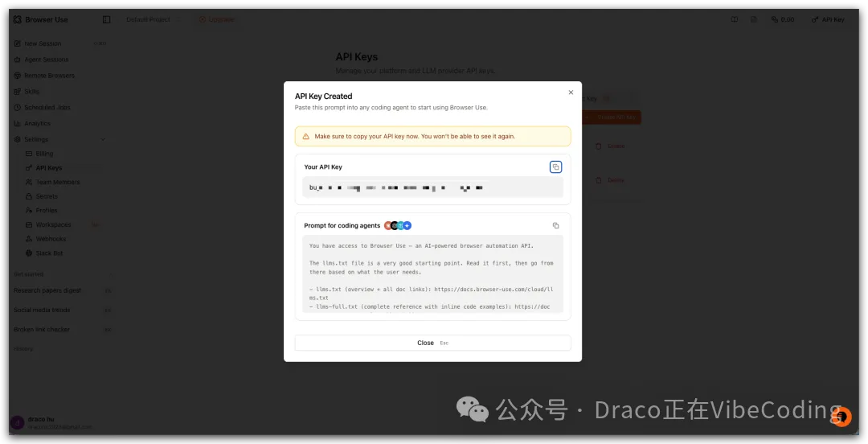
Task: Copy the coding agents prompt text
Action: [555, 226]
